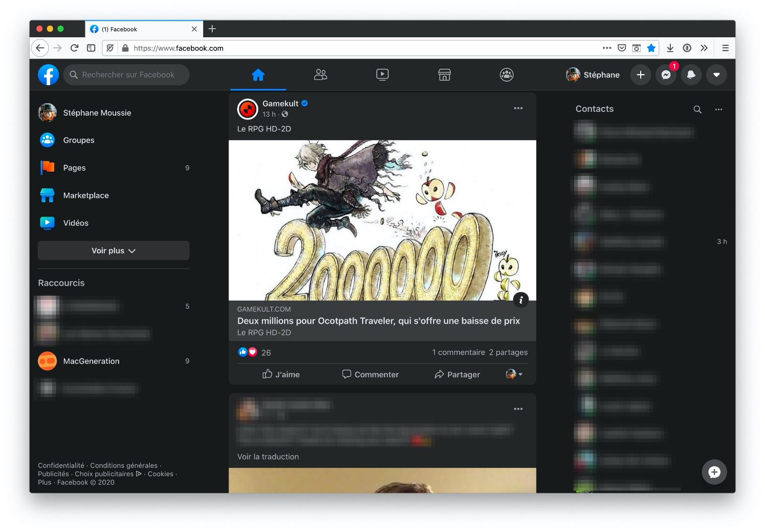Click the Gamekult page name

280,103
